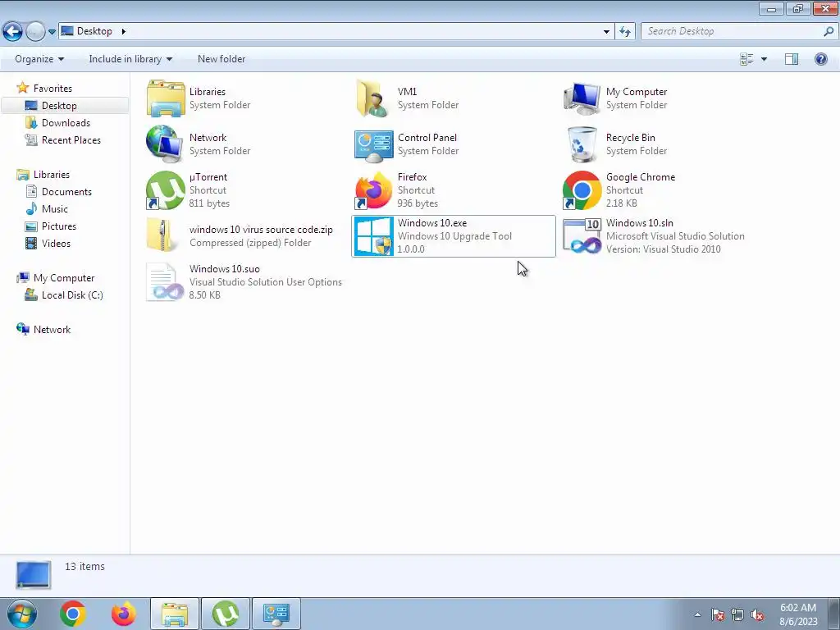Open the Include in library dropdown

click(x=130, y=59)
